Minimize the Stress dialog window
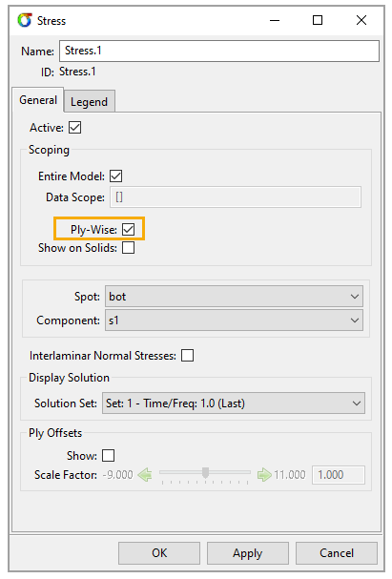Screen dimensions: 392x579 tap(275, 20)
